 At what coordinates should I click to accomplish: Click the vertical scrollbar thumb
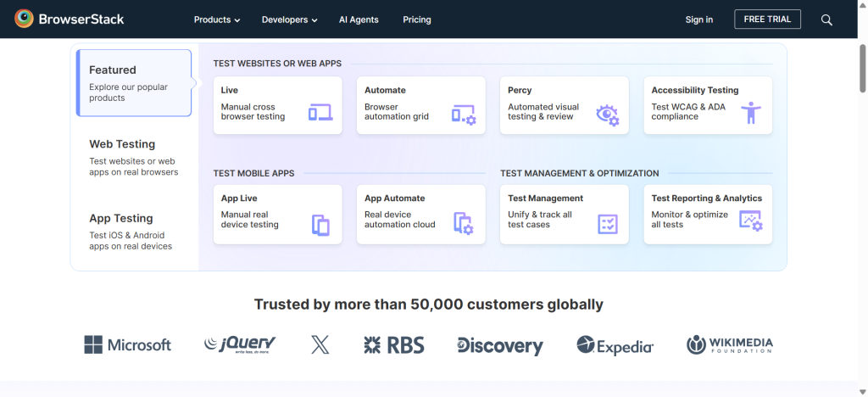(862, 68)
